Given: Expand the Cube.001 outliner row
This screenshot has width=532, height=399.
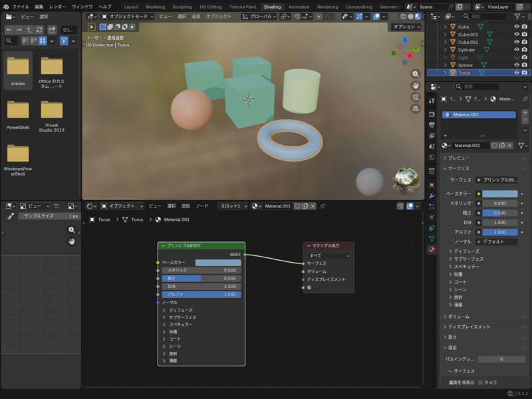Looking at the screenshot, I should pos(445,35).
